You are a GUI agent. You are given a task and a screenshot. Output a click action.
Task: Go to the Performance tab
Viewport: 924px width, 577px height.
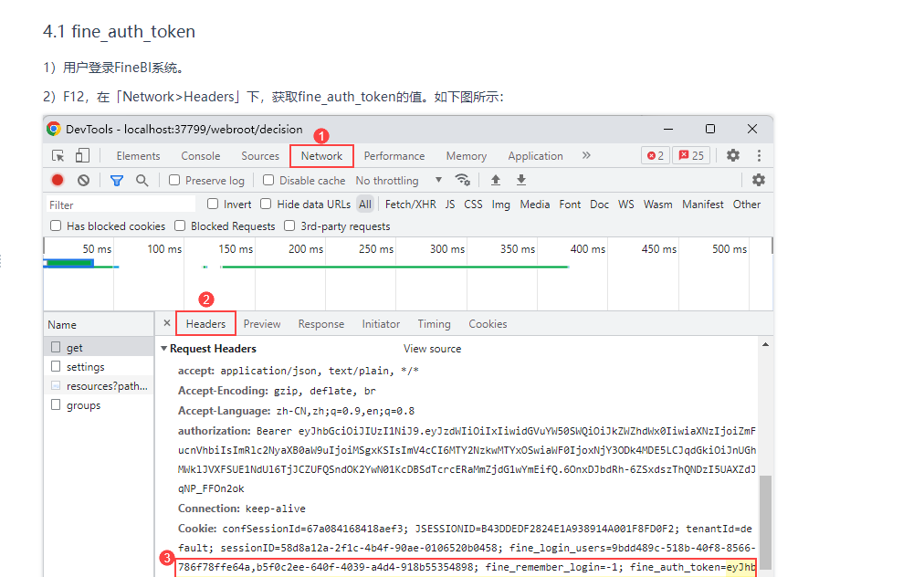click(x=394, y=155)
